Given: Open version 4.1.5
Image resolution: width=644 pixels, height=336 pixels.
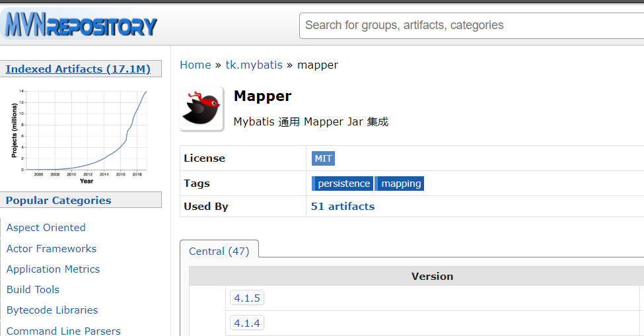Looking at the screenshot, I should [247, 298].
